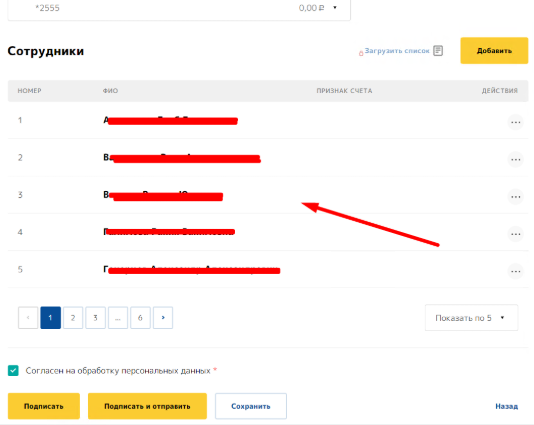Open actions menu for employee row 5
Screen dimensions: 534x425
coord(515,271)
